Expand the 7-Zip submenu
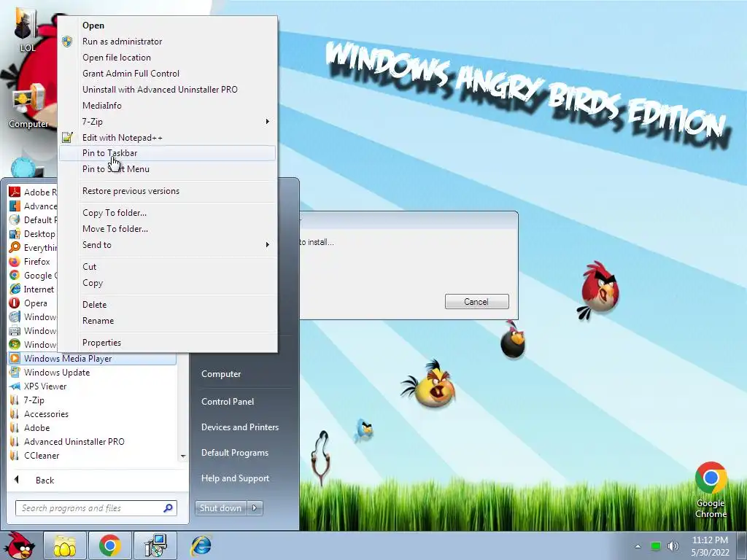Image resolution: width=747 pixels, height=560 pixels. (267, 122)
